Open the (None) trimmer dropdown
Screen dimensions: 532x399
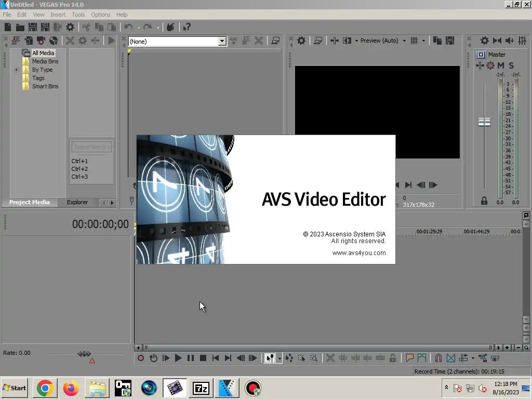coord(222,42)
